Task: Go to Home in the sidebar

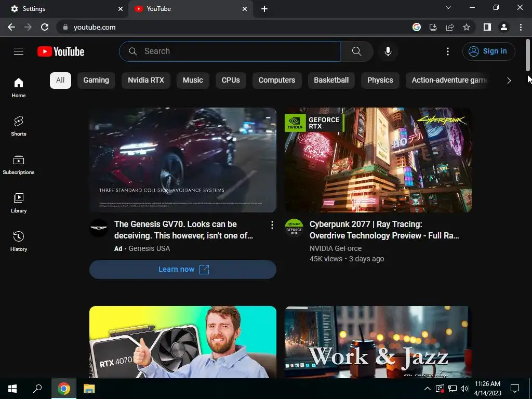Action: pyautogui.click(x=19, y=87)
